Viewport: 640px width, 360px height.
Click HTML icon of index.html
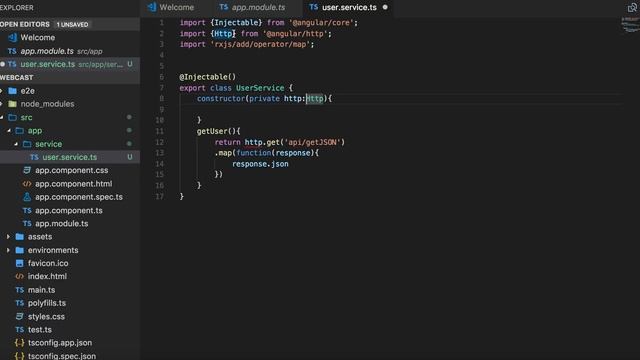20,276
